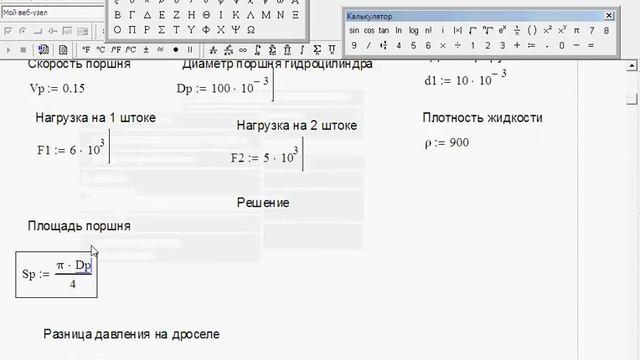Click digit 6 in Calculator palette
The image size is (640, 360).
click(428, 45)
